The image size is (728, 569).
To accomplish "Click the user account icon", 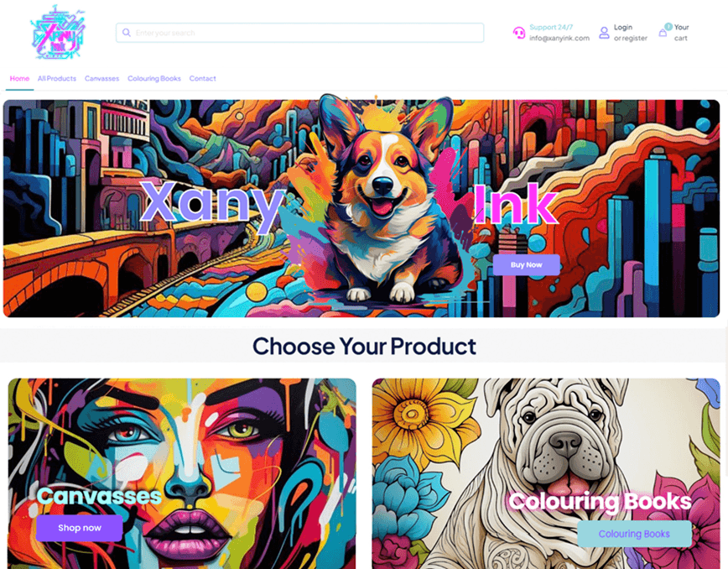I will [604, 33].
